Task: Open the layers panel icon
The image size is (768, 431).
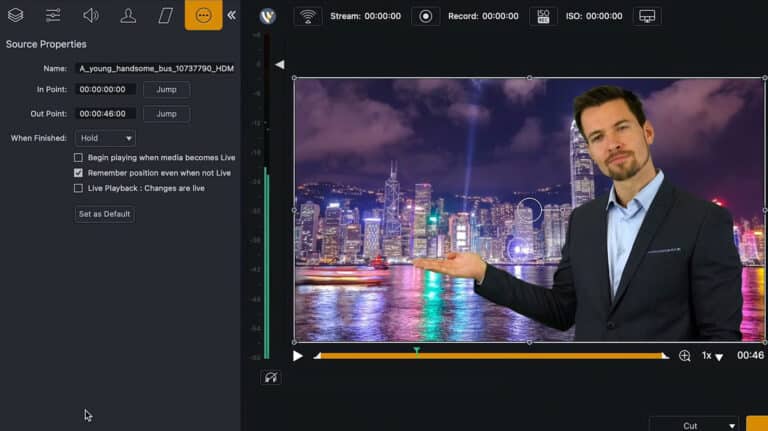Action: coord(16,15)
